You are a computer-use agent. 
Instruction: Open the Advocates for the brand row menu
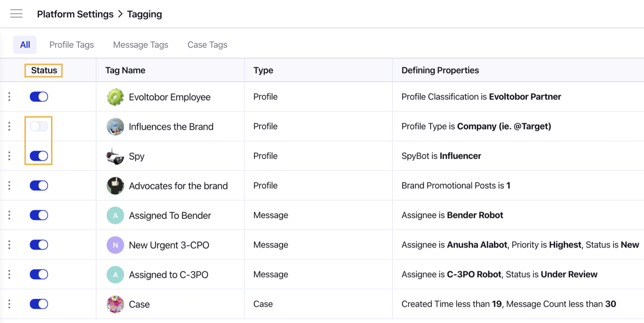pos(9,185)
